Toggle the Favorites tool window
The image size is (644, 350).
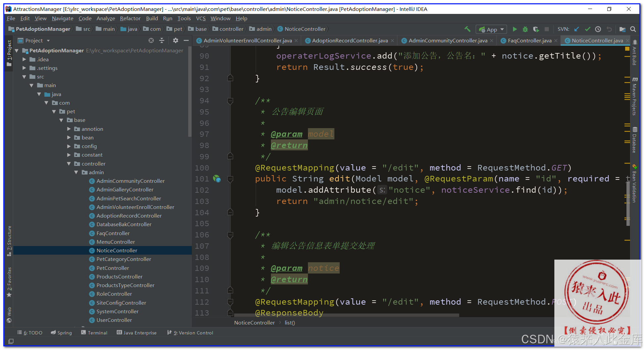pos(9,282)
